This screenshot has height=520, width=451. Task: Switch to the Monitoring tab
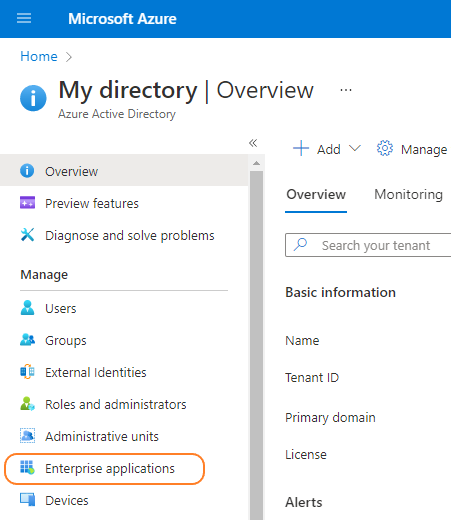pyautogui.click(x=408, y=194)
